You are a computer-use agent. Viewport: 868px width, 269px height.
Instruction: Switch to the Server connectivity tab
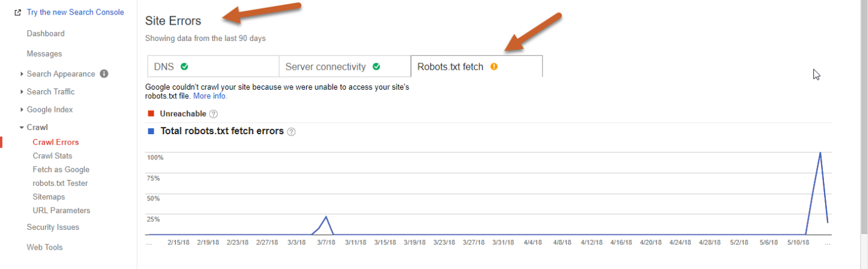(x=325, y=67)
